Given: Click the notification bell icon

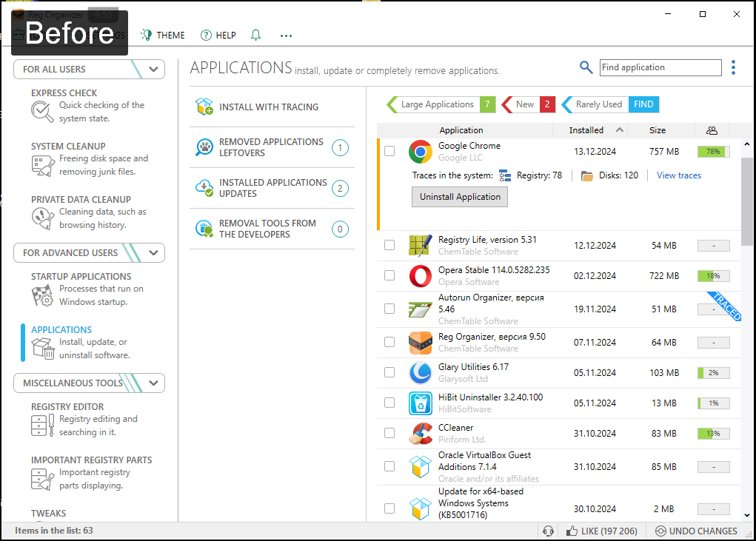Looking at the screenshot, I should coord(255,35).
